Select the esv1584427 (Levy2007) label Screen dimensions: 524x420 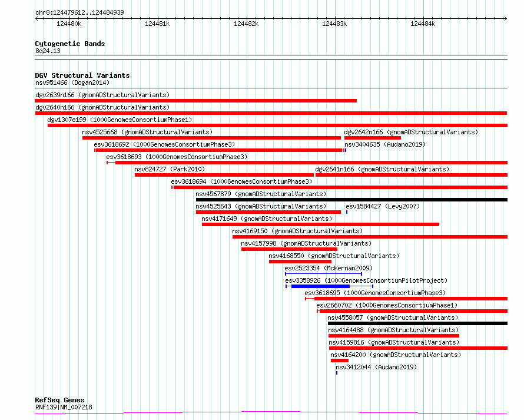coord(383,206)
